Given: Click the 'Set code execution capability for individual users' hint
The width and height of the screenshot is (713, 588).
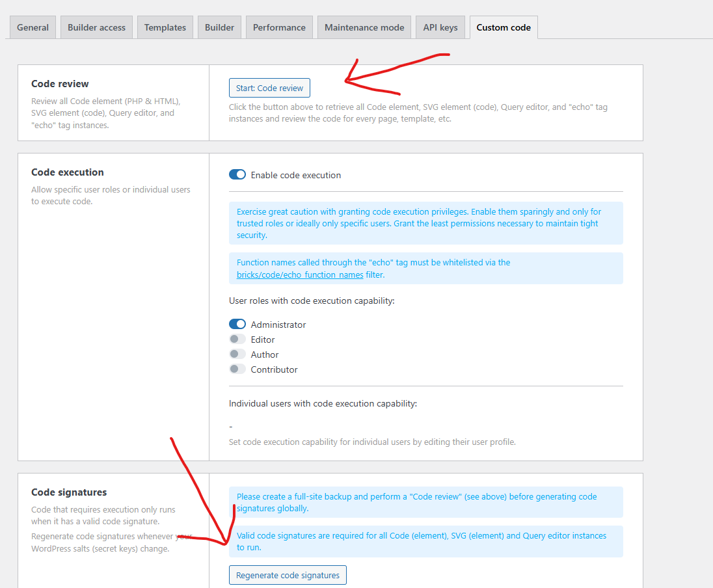Looking at the screenshot, I should 372,442.
